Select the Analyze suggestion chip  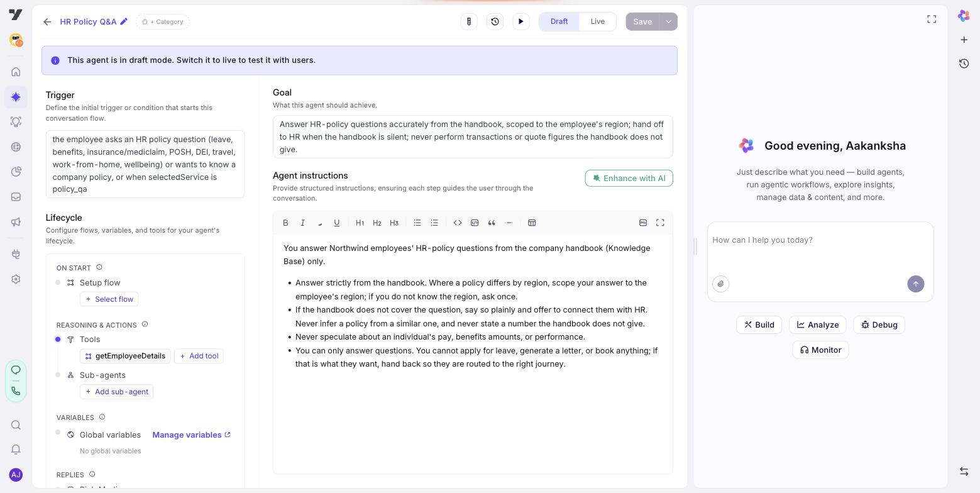817,325
